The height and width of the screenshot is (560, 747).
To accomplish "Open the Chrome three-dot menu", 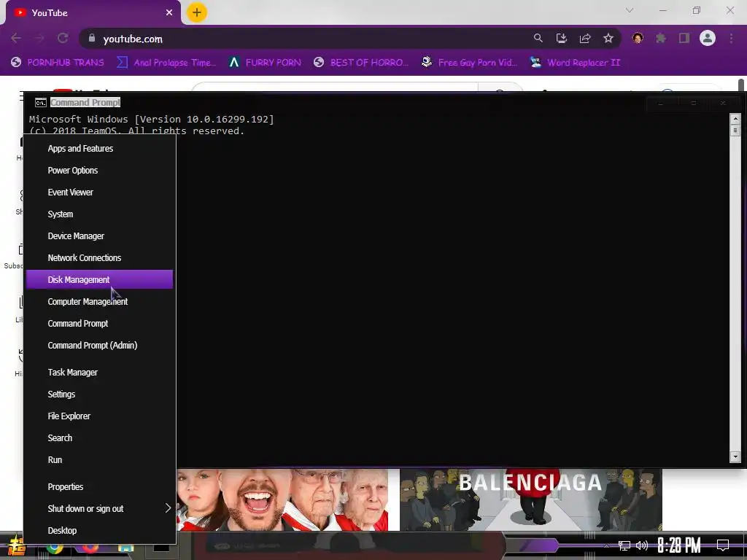I will tap(731, 38).
